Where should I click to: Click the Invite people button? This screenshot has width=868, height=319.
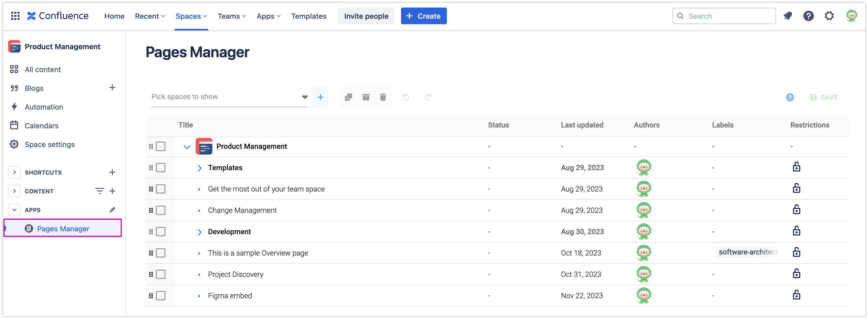366,16
